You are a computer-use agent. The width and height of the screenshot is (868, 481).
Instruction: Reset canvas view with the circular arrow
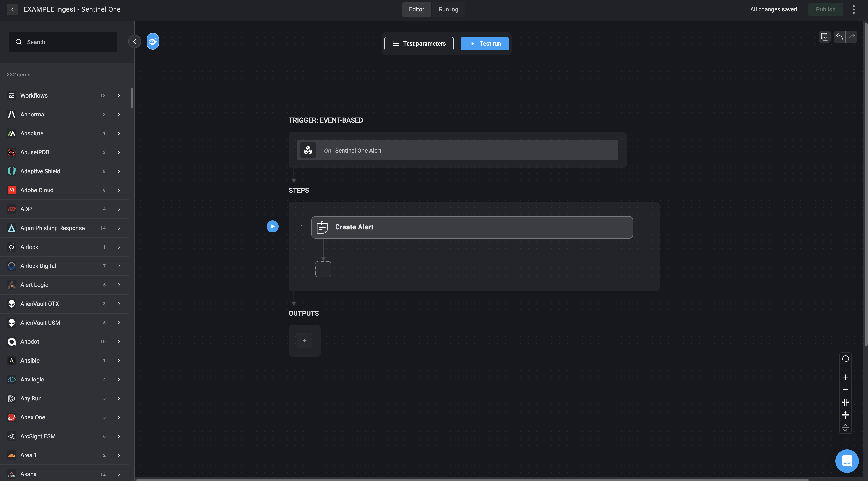pyautogui.click(x=845, y=359)
